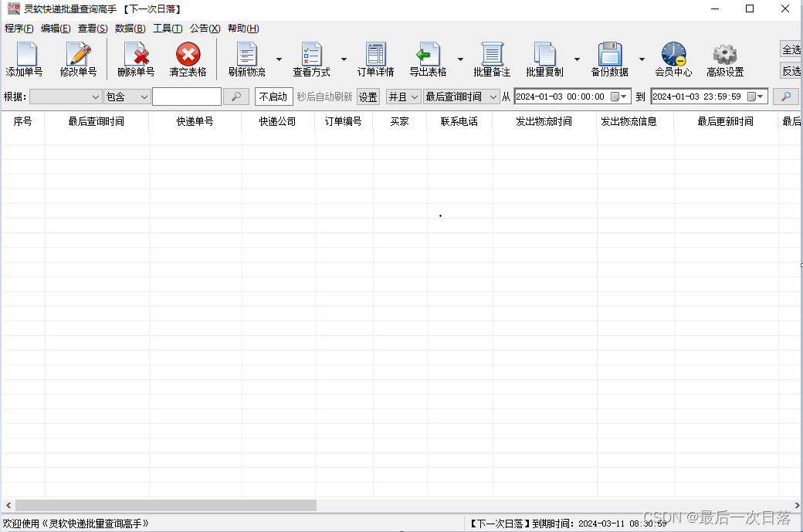Screen dimensions: 803x532
Task: Click the 设置 auto-refresh settings button
Action: pyautogui.click(x=368, y=97)
